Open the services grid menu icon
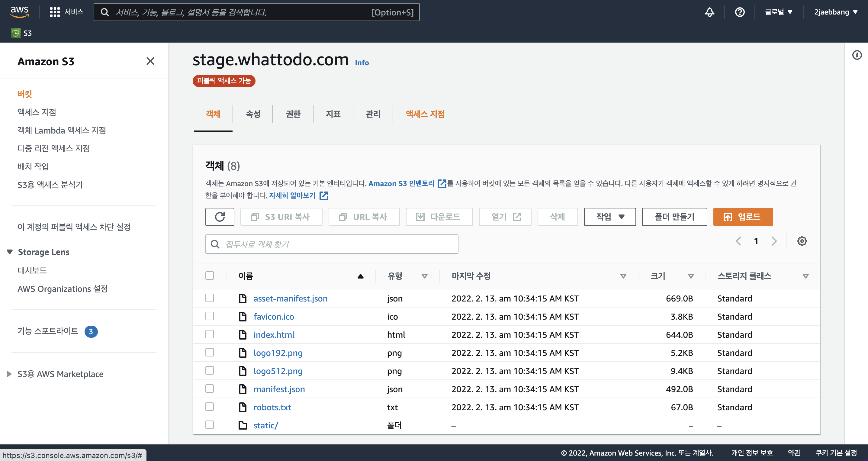Image resolution: width=868 pixels, height=461 pixels. pos(55,12)
